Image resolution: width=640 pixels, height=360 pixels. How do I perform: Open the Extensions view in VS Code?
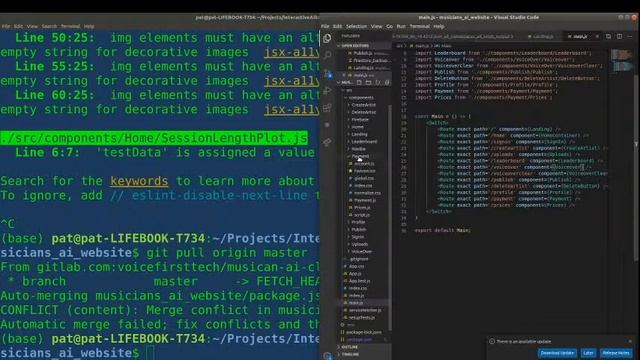[327, 108]
